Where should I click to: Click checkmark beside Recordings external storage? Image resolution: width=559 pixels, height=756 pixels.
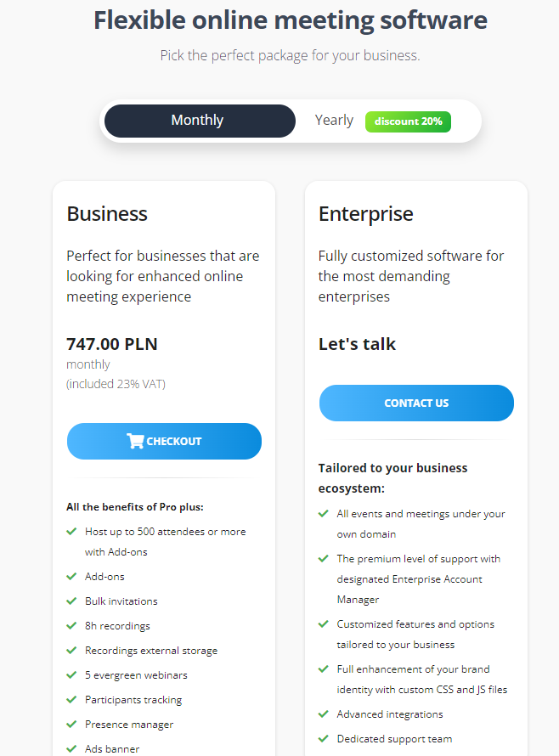(71, 650)
